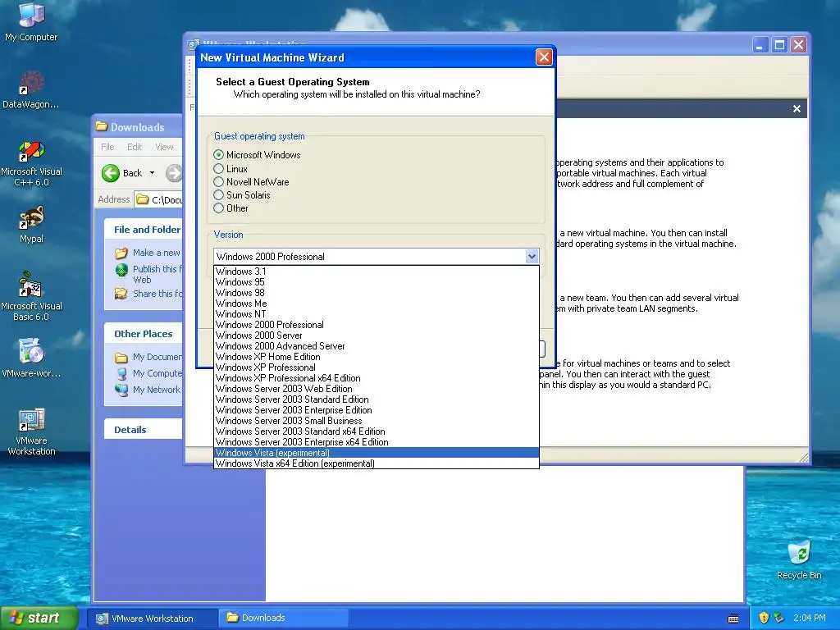Click the taskbar clock showing 2:04 PM
The height and width of the screenshot is (630, 840).
(810, 618)
